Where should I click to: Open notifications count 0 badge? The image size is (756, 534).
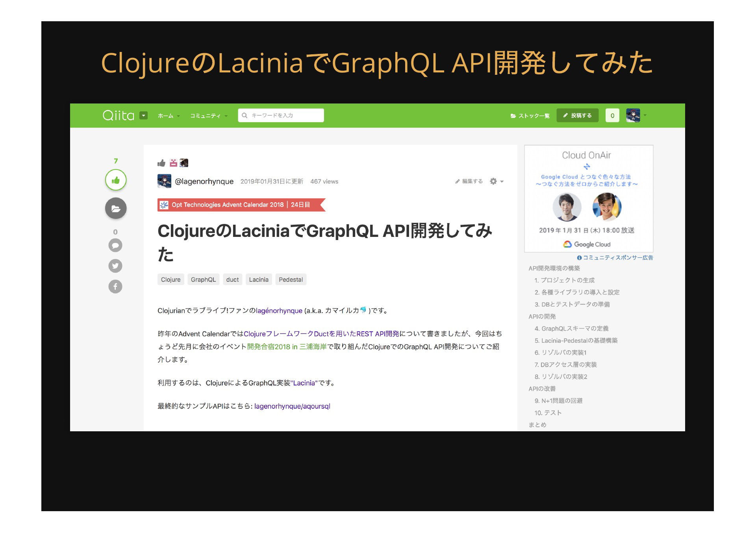tap(612, 115)
